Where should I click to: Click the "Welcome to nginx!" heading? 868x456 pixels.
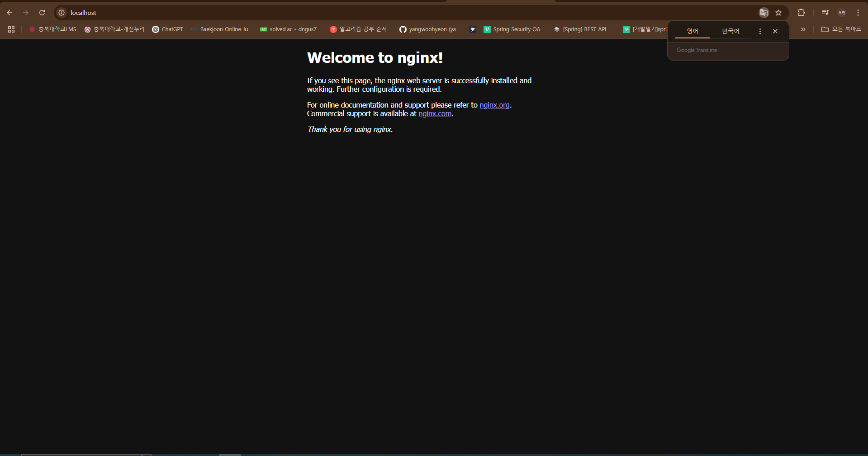[375, 58]
